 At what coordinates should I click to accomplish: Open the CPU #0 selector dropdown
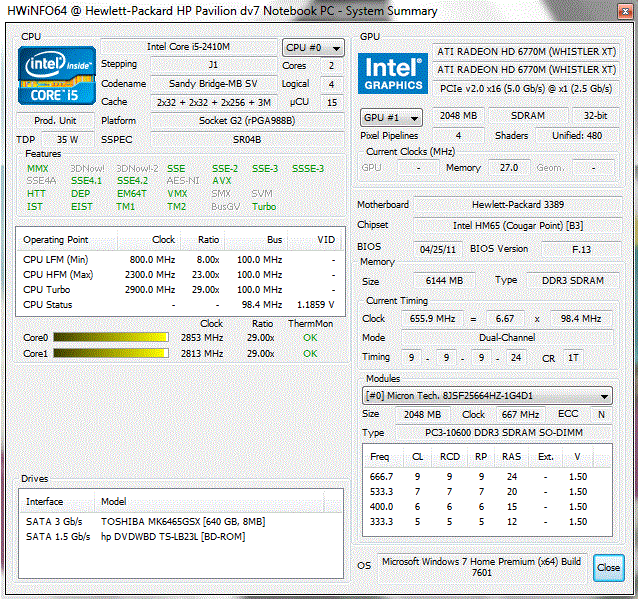point(313,48)
